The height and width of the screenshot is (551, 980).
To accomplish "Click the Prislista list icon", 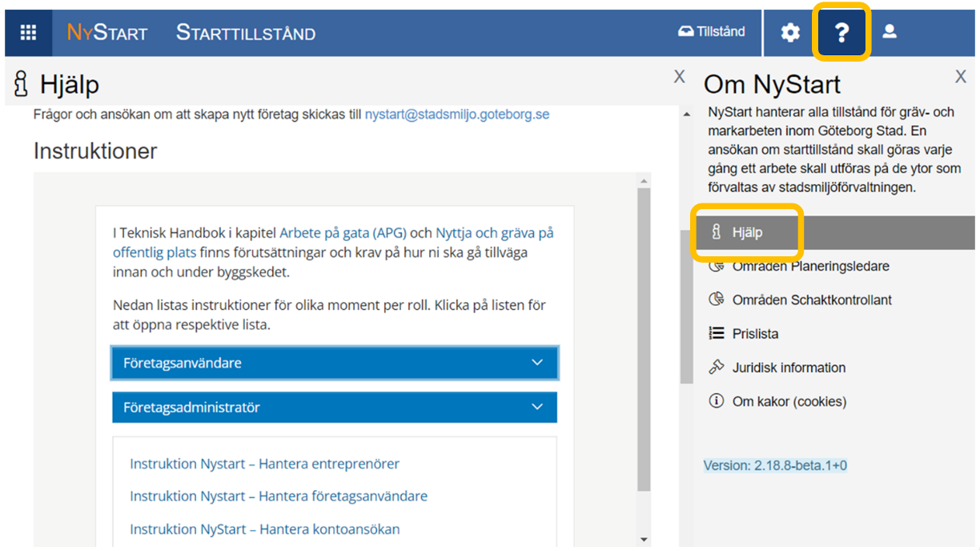I will click(x=717, y=333).
